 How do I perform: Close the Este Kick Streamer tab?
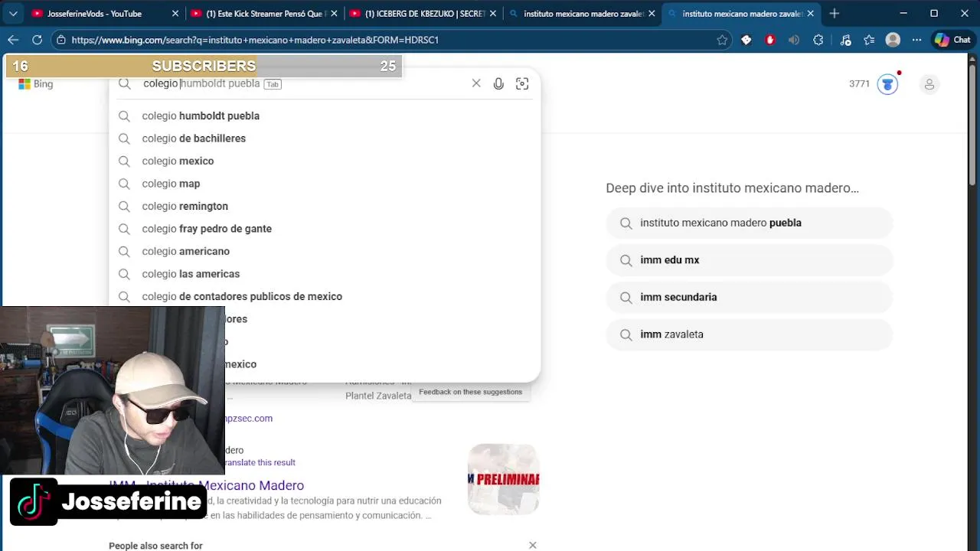pos(334,14)
